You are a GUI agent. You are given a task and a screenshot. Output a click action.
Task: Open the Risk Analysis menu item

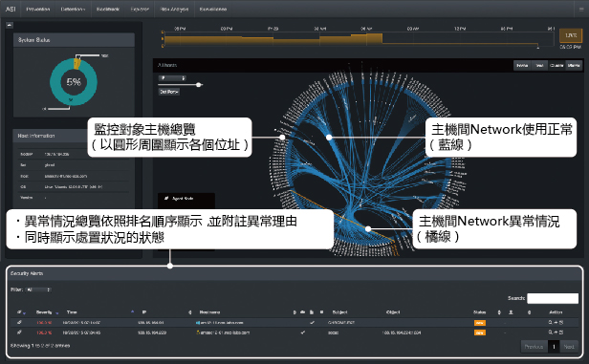174,9
